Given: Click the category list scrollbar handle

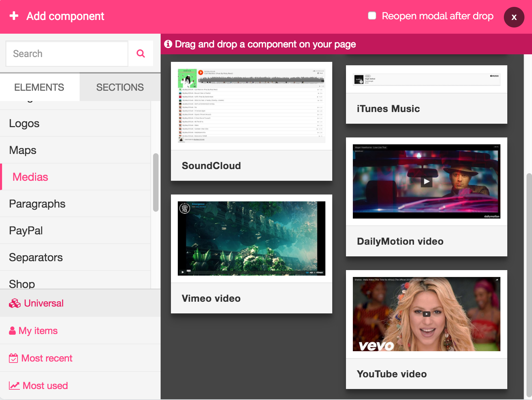Looking at the screenshot, I should pos(155,182).
